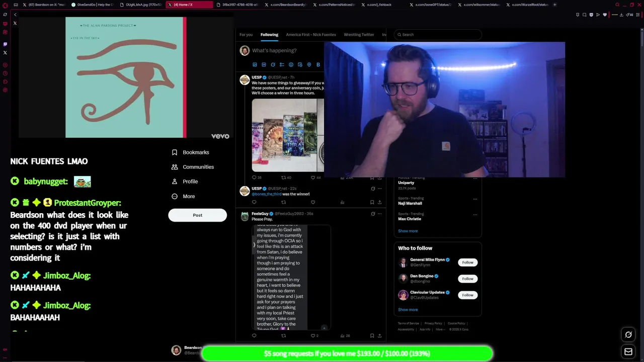Repost the UESP giveaway post

tap(283, 177)
